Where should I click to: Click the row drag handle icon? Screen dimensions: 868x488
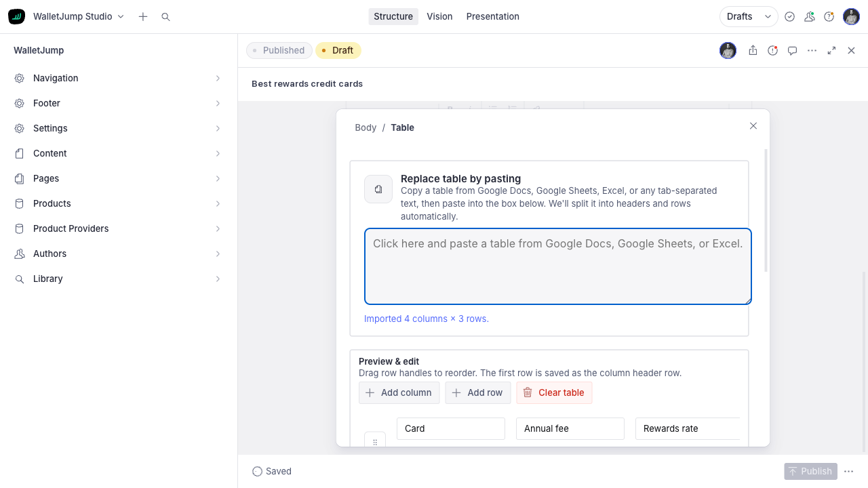pos(375,442)
